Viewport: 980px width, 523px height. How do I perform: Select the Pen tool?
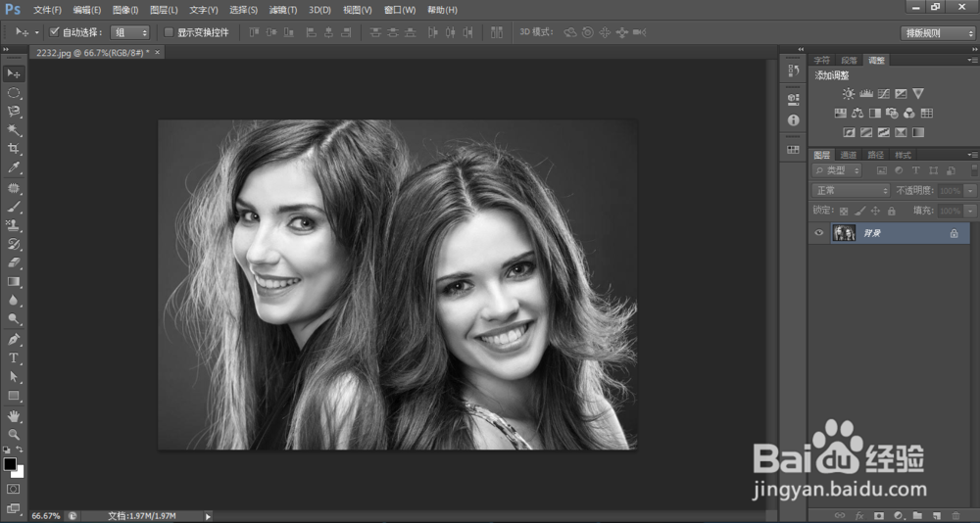(14, 339)
